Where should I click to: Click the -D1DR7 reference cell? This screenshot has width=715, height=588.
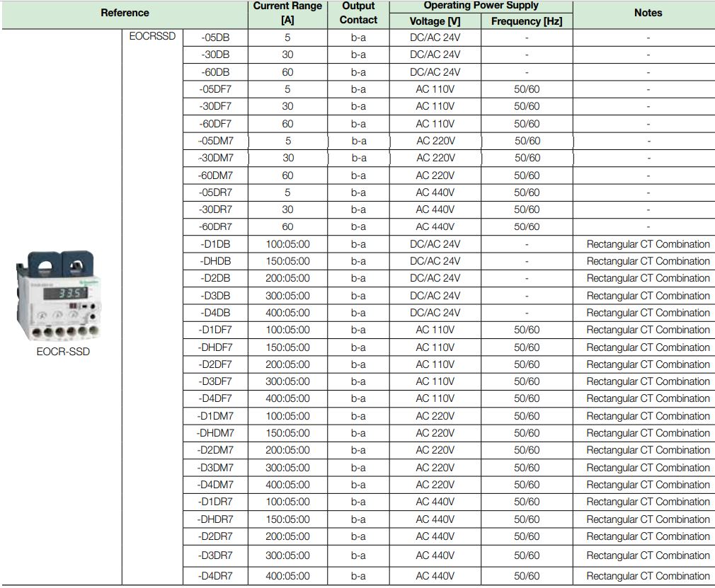coord(215,502)
